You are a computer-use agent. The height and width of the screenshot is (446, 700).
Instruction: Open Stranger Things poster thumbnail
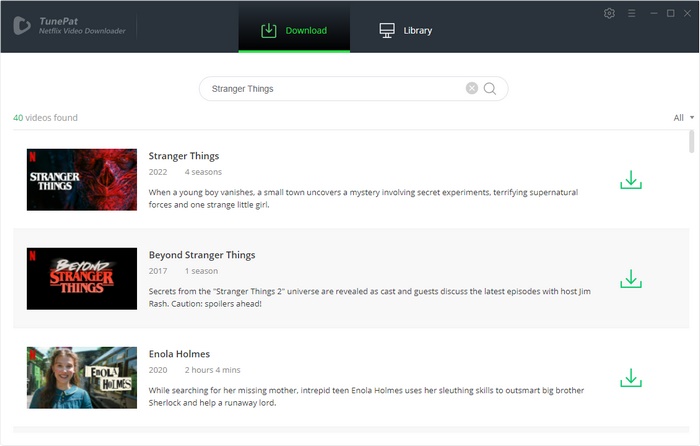coord(82,179)
